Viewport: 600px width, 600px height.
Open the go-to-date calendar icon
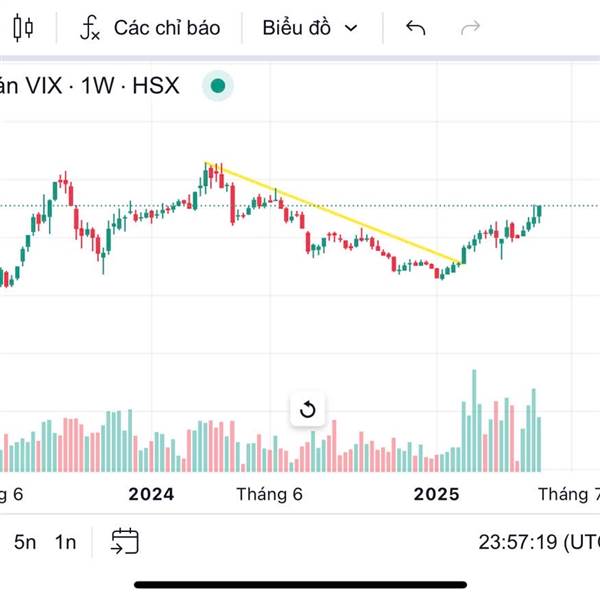pyautogui.click(x=125, y=541)
